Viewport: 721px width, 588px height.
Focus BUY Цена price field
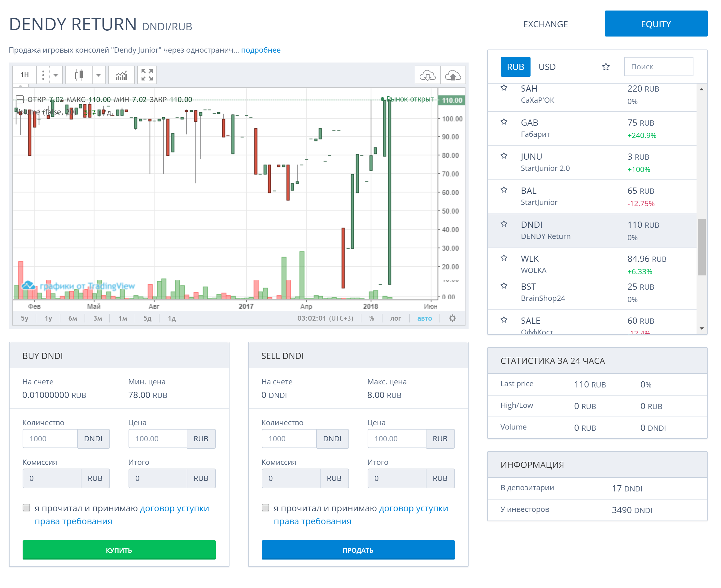158,439
